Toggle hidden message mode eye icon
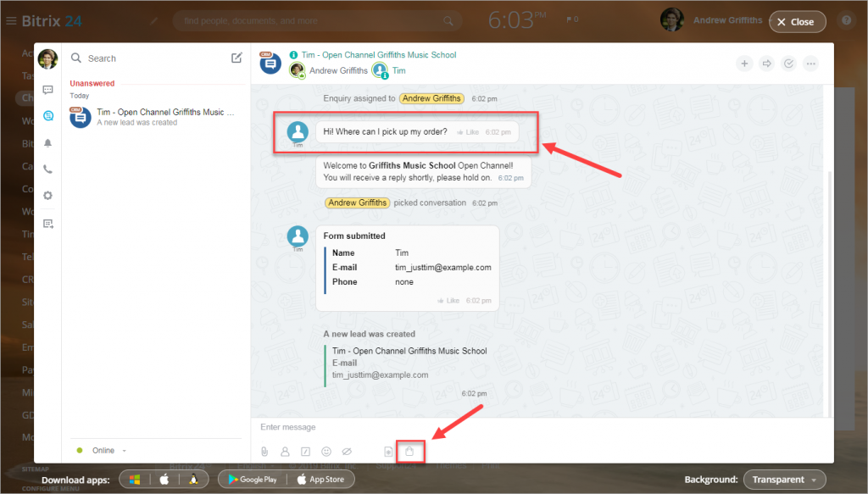The width and height of the screenshot is (868, 494). click(347, 452)
